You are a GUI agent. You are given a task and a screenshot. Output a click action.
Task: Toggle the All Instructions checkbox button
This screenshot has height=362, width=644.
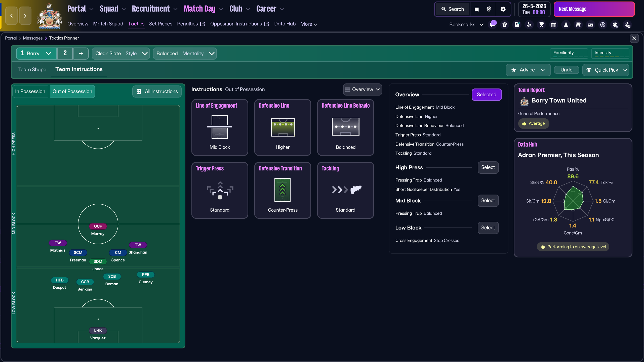coord(157,91)
